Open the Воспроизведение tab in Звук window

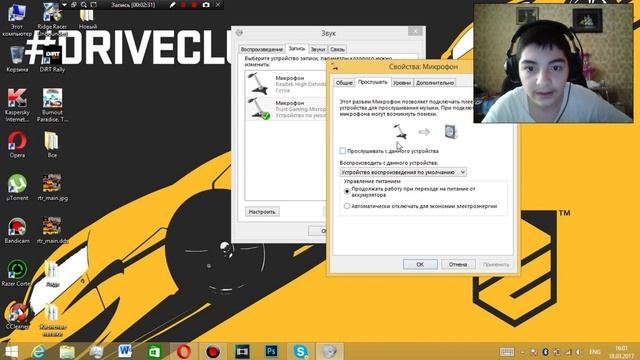point(262,49)
